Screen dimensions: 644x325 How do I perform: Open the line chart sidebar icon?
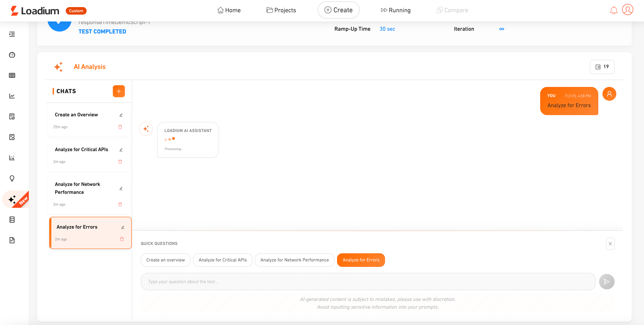[x=12, y=96]
